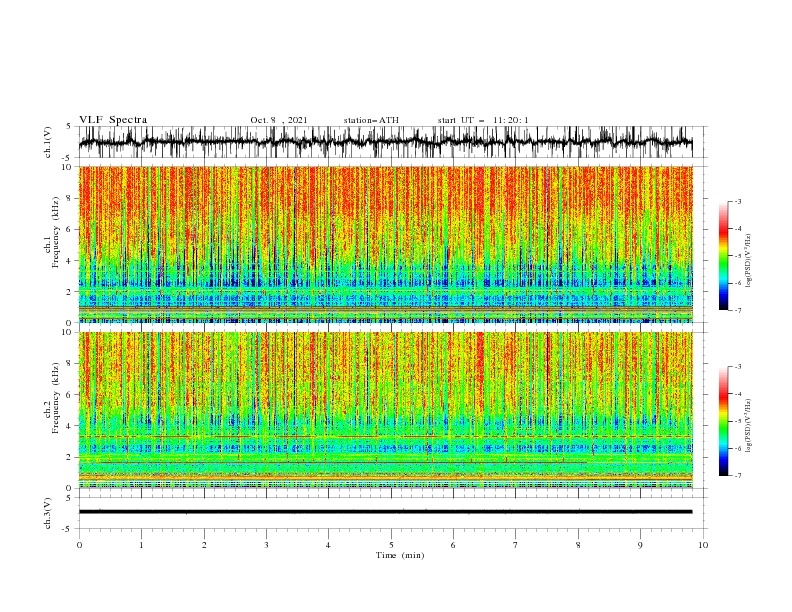This screenshot has height=612, width=792.
Task: Click time axis tick label '0'
Action: (x=79, y=545)
